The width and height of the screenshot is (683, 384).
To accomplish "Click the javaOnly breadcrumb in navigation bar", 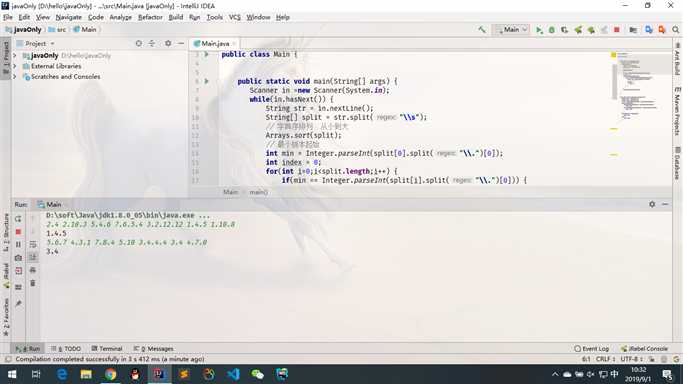I will pos(24,30).
